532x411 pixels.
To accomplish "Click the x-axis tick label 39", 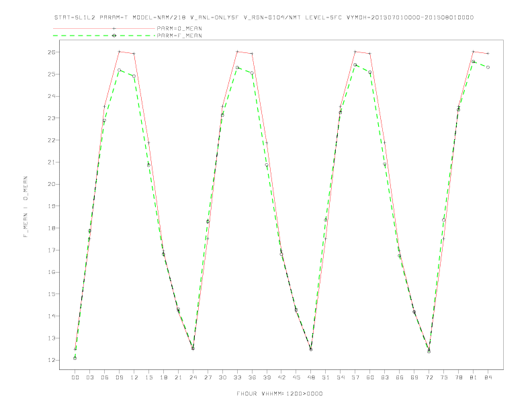I will pyautogui.click(x=267, y=377).
